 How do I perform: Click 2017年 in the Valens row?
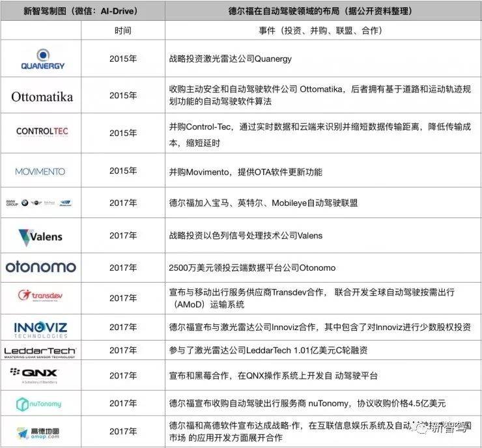(x=123, y=235)
